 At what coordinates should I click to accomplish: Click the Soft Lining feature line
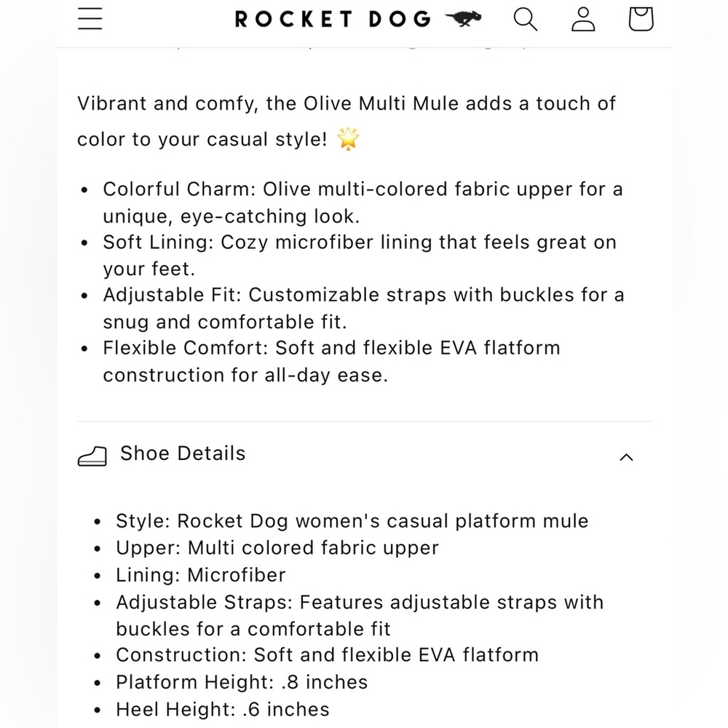tap(360, 256)
